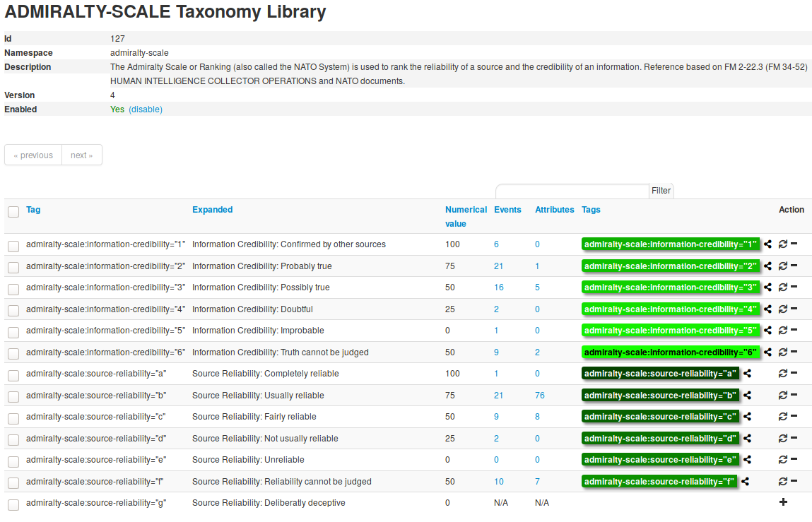812x522 pixels.
Task: Select checkbox for source-reliability="e" row
Action: tap(13, 461)
